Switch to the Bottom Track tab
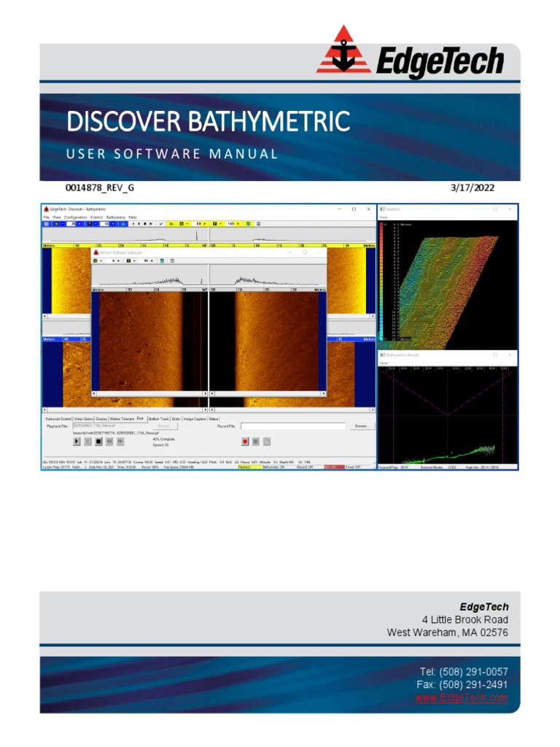The width and height of the screenshot is (560, 747). click(158, 419)
